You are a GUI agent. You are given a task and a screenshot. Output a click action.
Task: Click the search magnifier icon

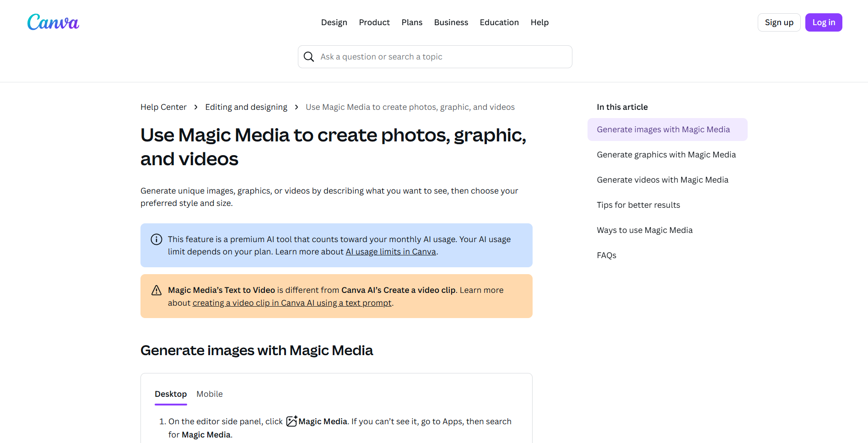(x=309, y=57)
